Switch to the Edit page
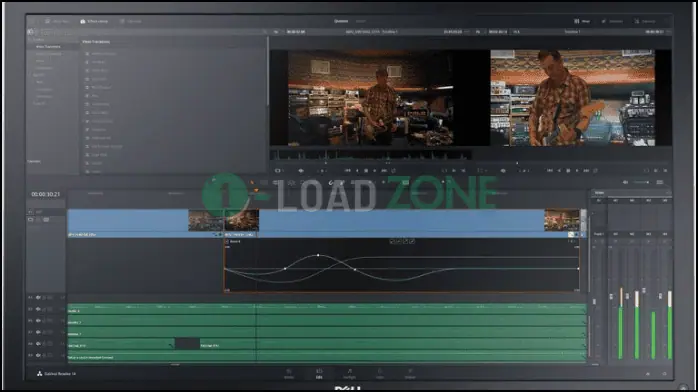The height and width of the screenshot is (392, 698). [x=319, y=374]
